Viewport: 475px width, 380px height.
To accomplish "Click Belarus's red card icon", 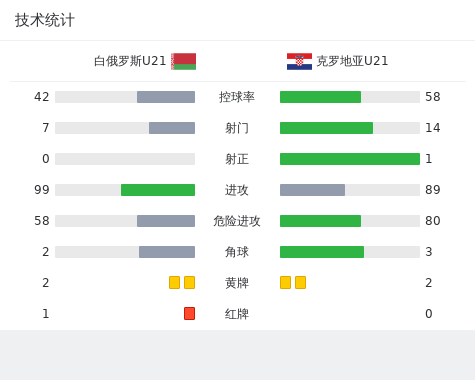I will [x=189, y=313].
